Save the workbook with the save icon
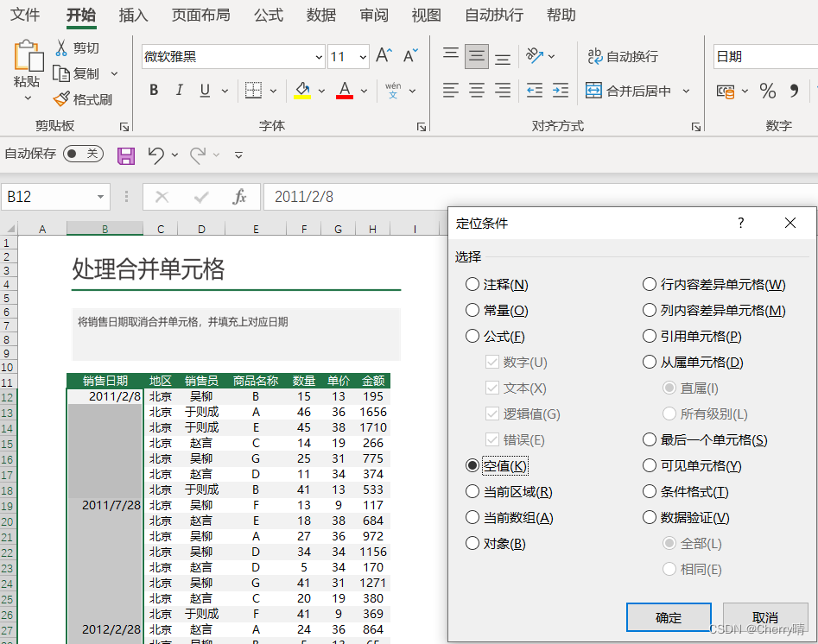The height and width of the screenshot is (644, 818). (x=126, y=155)
